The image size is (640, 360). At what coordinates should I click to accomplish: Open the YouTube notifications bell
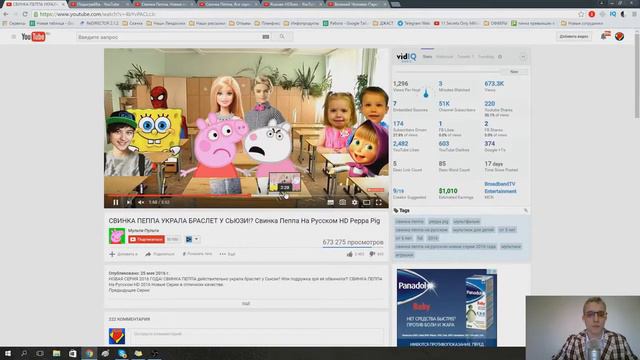tap(605, 36)
